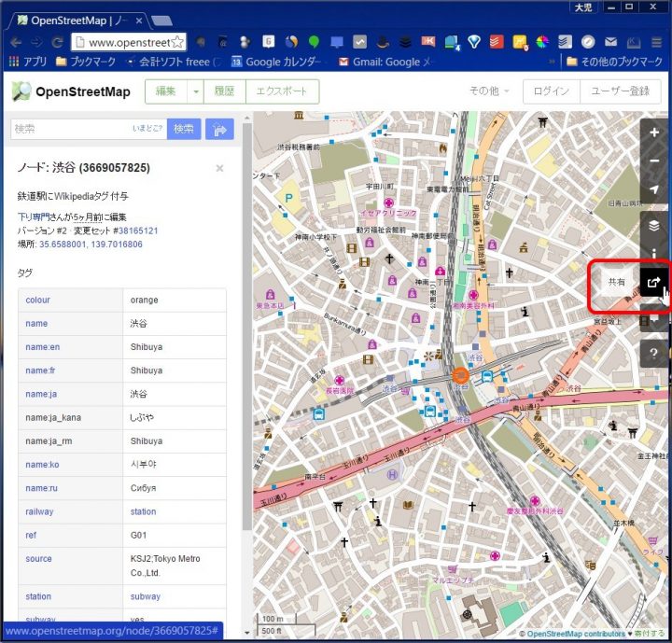
Task: Click the directions arrow button beside search
Action: 219,129
